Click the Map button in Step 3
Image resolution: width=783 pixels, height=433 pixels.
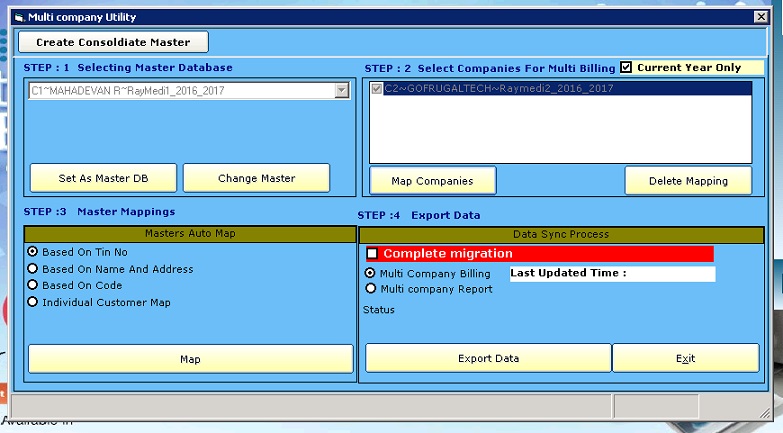[190, 359]
